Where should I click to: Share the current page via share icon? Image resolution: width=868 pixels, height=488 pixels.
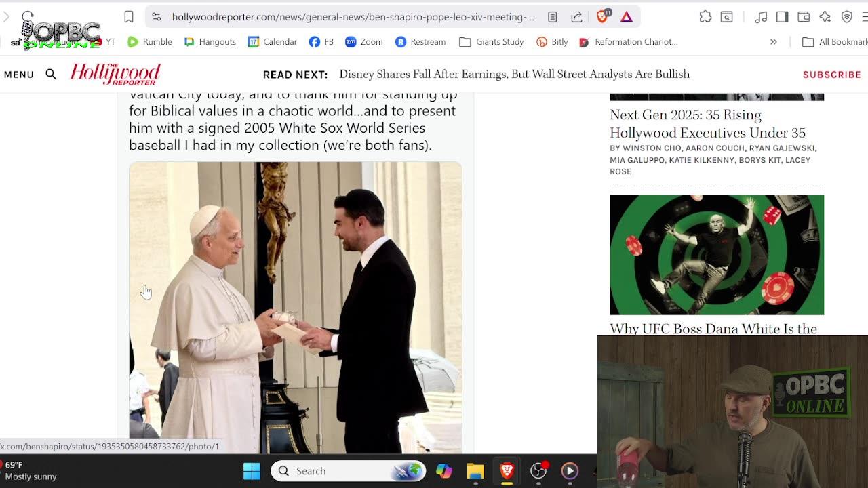577,18
